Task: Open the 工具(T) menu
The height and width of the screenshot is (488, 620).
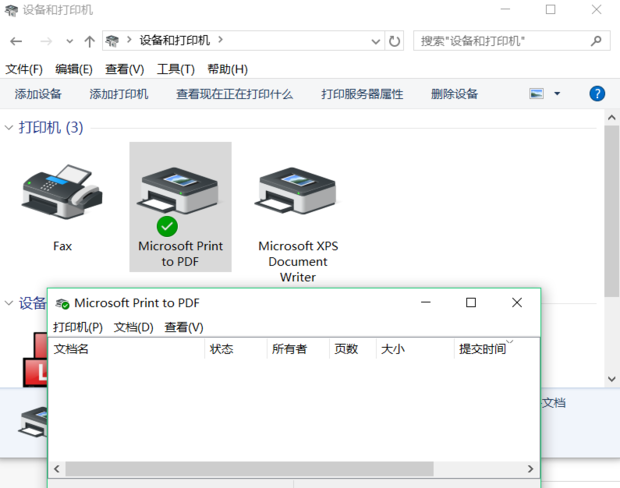Action: [x=176, y=70]
